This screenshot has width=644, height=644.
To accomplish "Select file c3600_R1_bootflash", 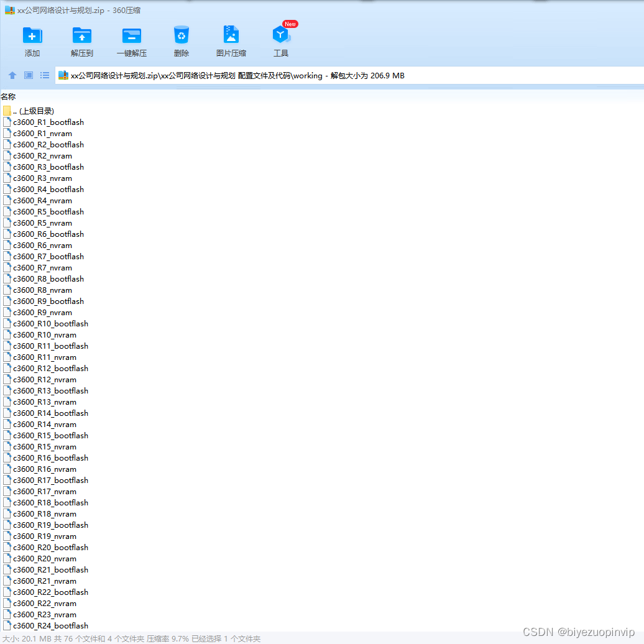I will coord(44,122).
